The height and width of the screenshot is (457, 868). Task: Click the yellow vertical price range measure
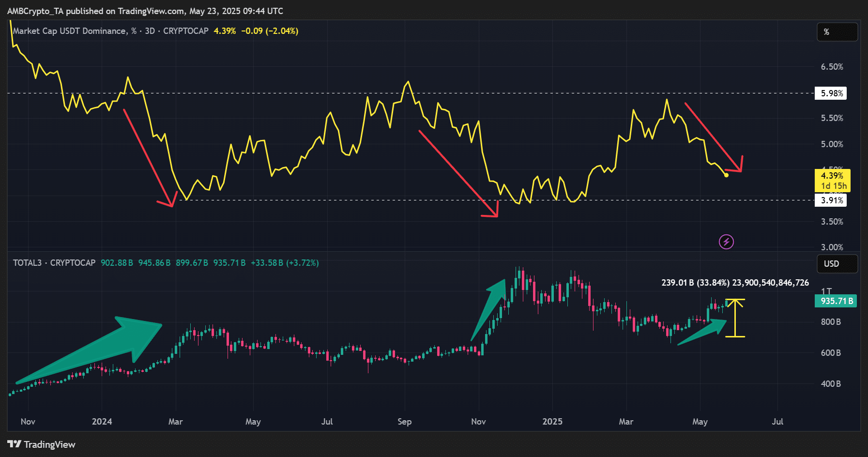point(735,318)
